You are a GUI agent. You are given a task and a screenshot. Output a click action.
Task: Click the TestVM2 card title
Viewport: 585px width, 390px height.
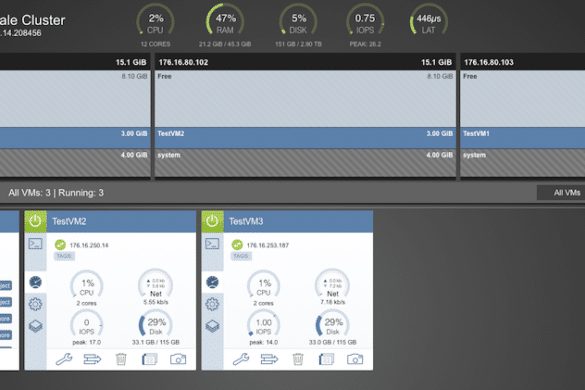69,221
